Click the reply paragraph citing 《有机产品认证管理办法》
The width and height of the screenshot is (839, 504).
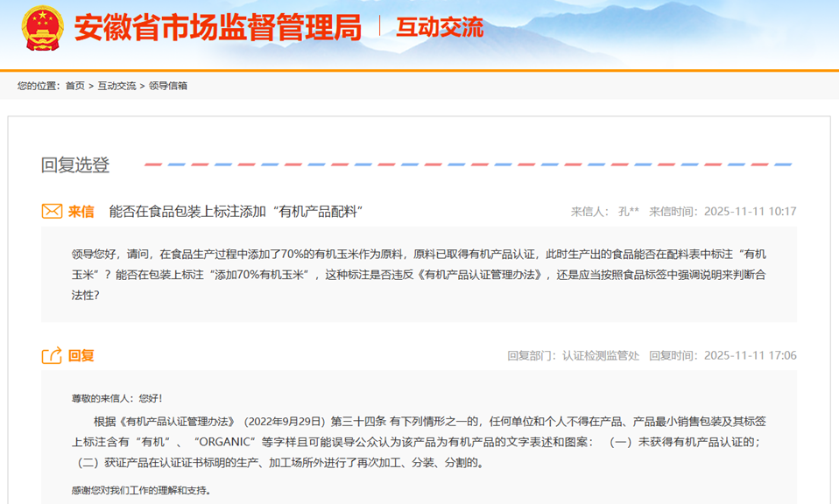pyautogui.click(x=419, y=442)
